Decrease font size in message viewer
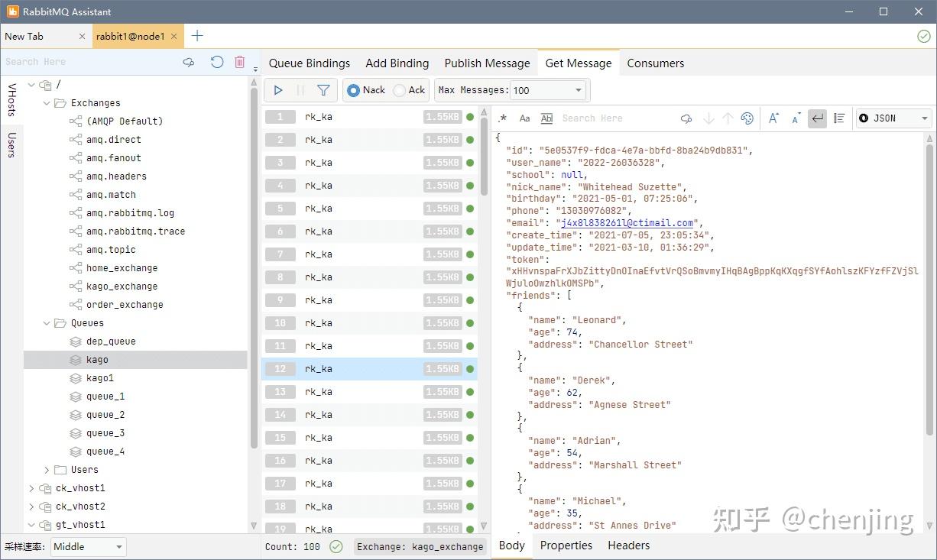 796,118
